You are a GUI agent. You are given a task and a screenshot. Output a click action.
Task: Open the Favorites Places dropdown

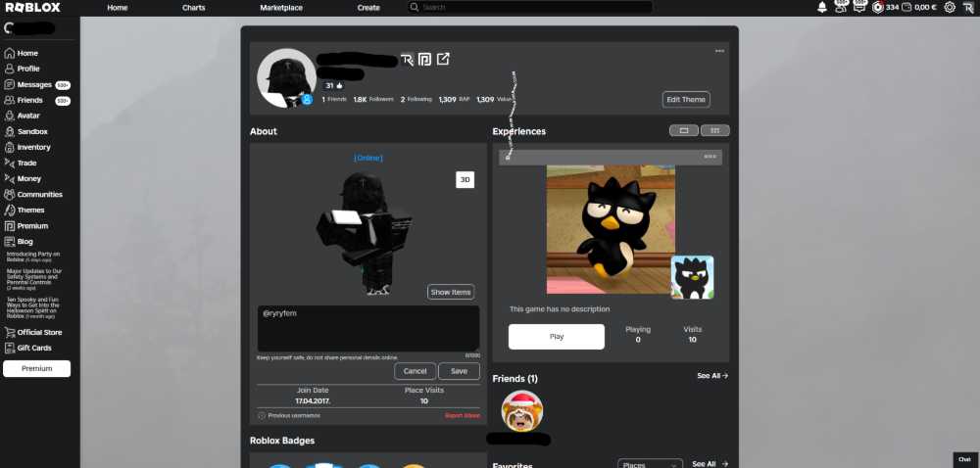pyautogui.click(x=651, y=464)
